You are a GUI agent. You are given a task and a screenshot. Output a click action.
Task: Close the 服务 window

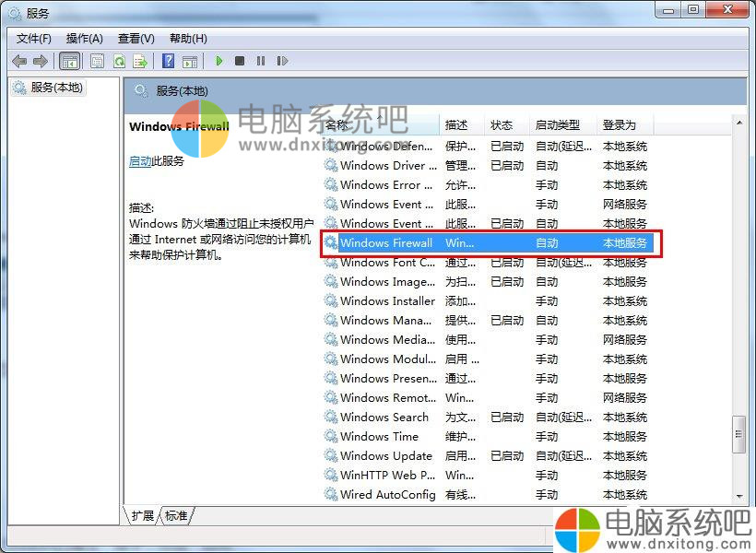pyautogui.click(x=727, y=10)
